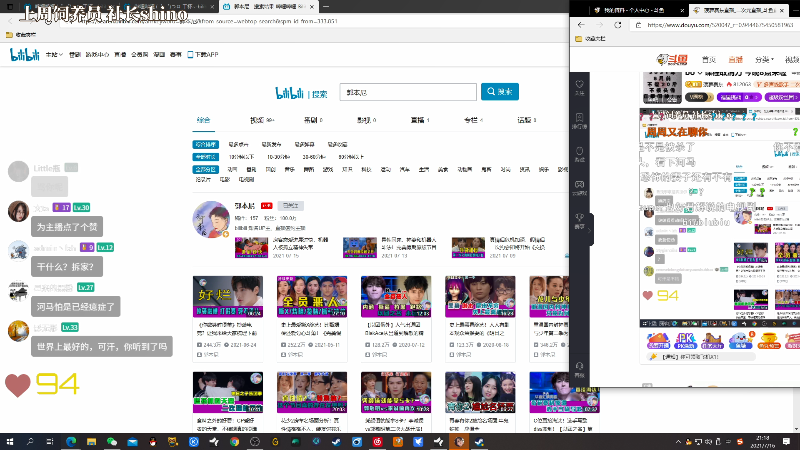The image size is (800, 450).
Task: Open the 云游戏 gamepad icon in Douyu sidebar
Action: click(579, 187)
